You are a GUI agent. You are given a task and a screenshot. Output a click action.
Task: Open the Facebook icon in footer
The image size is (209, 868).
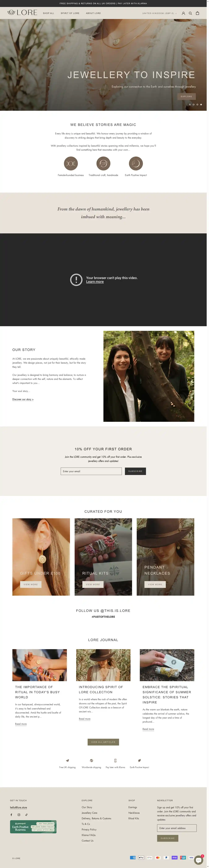(11, 815)
